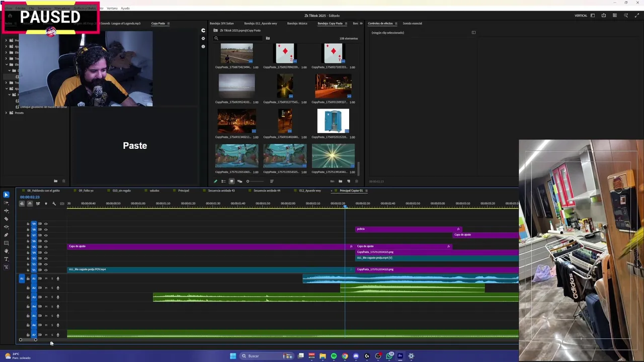
Task: Click the purple policia clip in timeline
Action: [x=408, y=229]
